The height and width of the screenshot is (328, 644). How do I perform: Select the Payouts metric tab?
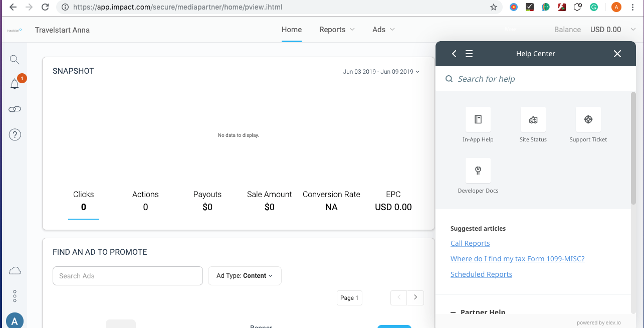point(207,201)
